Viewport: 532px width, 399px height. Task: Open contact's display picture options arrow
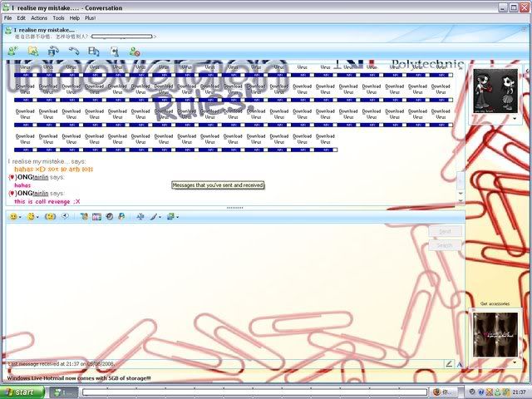pyautogui.click(x=515, y=119)
